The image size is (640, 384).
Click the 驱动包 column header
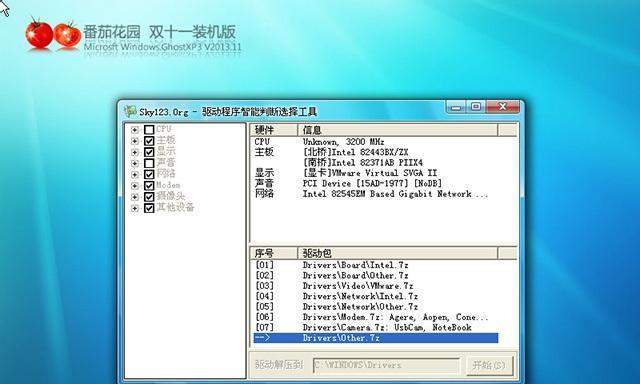(x=398, y=253)
